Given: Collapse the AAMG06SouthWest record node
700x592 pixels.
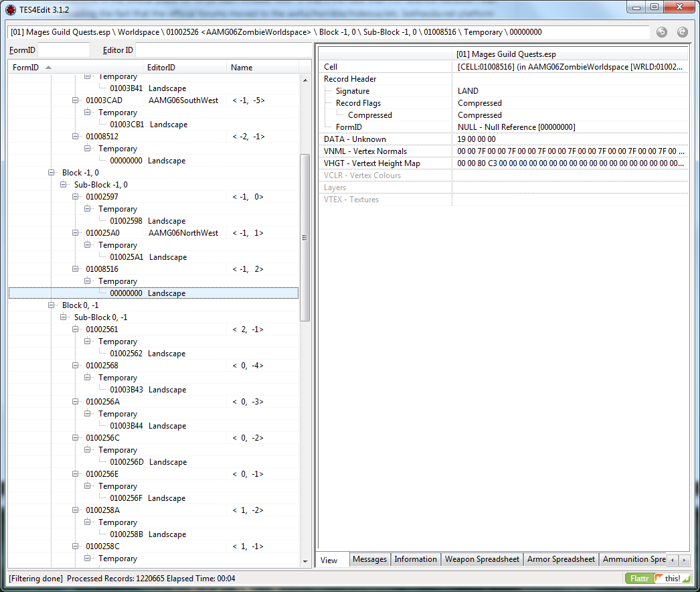Looking at the screenshot, I should [75, 100].
